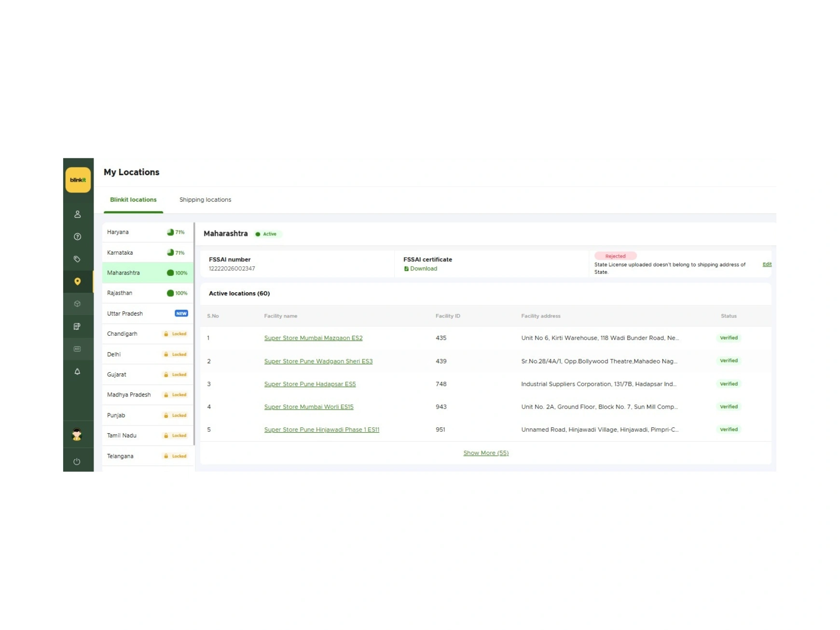The image size is (840, 630).
Task: Click the power logout icon
Action: (x=77, y=462)
